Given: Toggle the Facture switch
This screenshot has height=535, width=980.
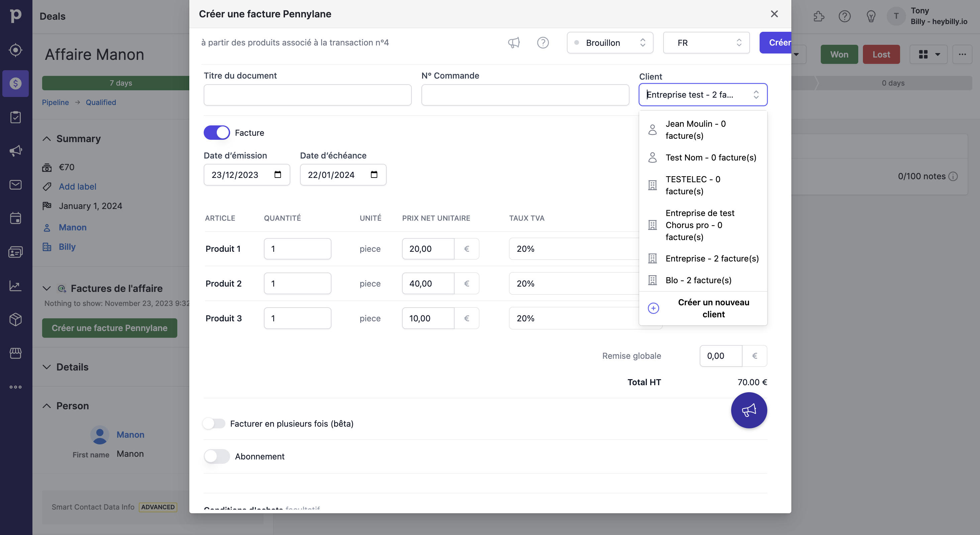Looking at the screenshot, I should click(x=217, y=133).
